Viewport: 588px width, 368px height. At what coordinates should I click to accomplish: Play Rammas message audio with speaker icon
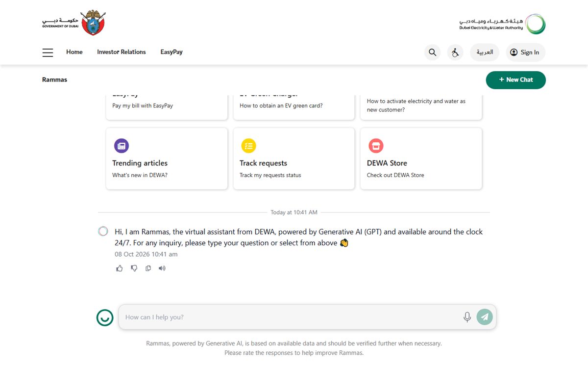coord(162,268)
